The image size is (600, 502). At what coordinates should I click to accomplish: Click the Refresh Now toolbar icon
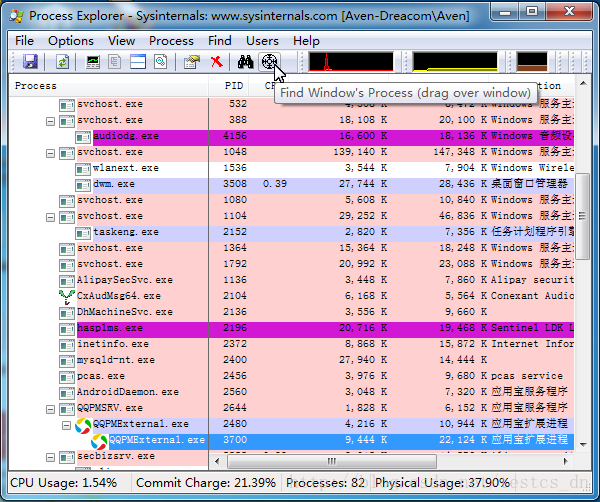(62, 62)
